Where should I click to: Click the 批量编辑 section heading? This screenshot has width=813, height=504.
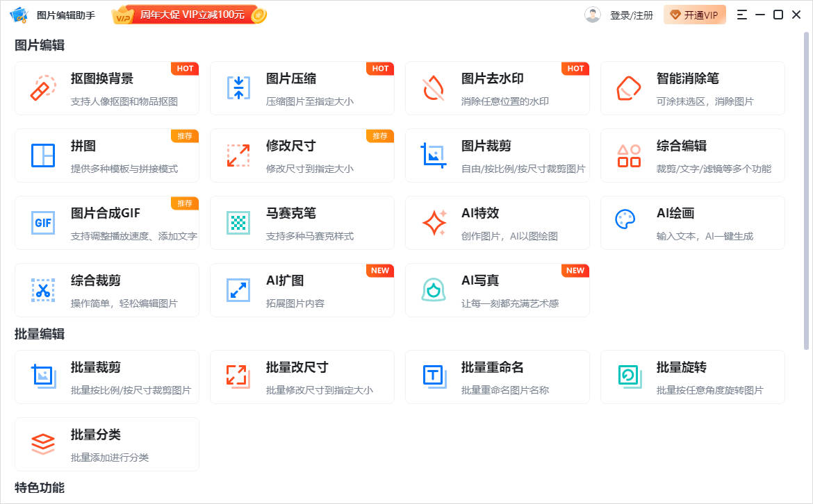(x=40, y=334)
